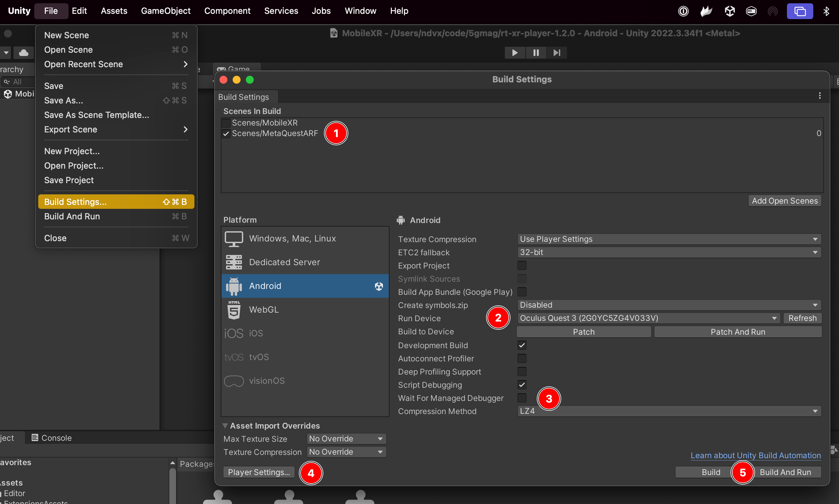
Task: Open Build Settings kebab options menu
Action: 820,96
